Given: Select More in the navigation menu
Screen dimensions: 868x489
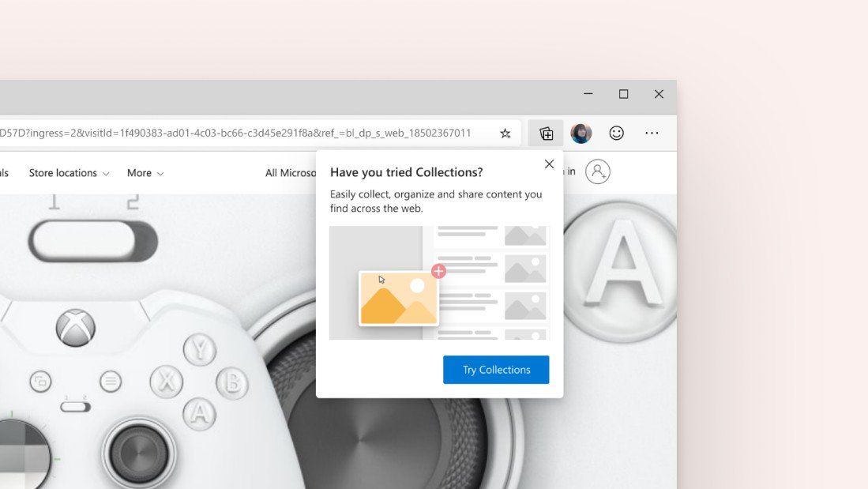Looking at the screenshot, I should point(139,172).
